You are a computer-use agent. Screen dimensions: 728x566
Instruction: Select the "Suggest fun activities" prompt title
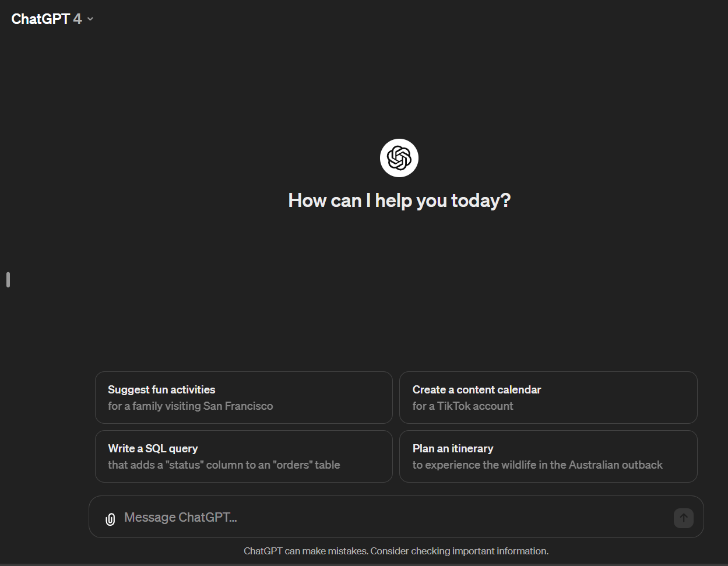pyautogui.click(x=161, y=389)
